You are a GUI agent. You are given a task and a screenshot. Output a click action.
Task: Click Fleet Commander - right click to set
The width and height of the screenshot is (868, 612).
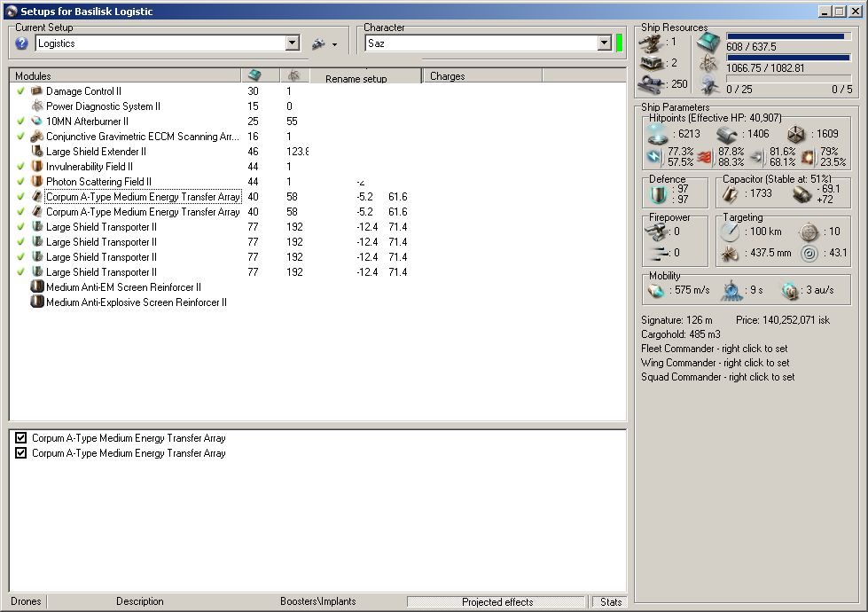714,349
